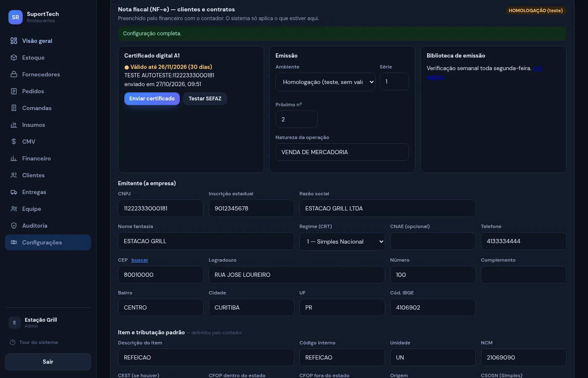
Task: Click the 'Configuração completa.' status message
Action: [342, 34]
